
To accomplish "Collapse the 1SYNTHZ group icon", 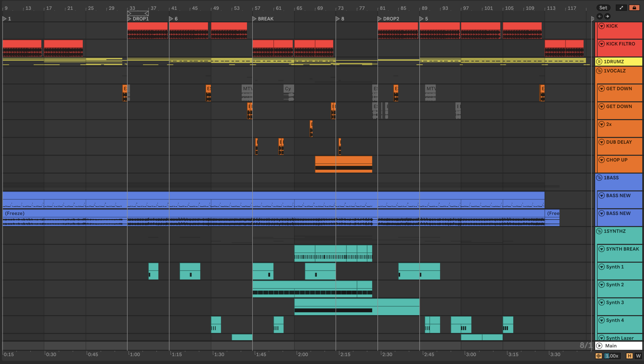I will tap(599, 231).
